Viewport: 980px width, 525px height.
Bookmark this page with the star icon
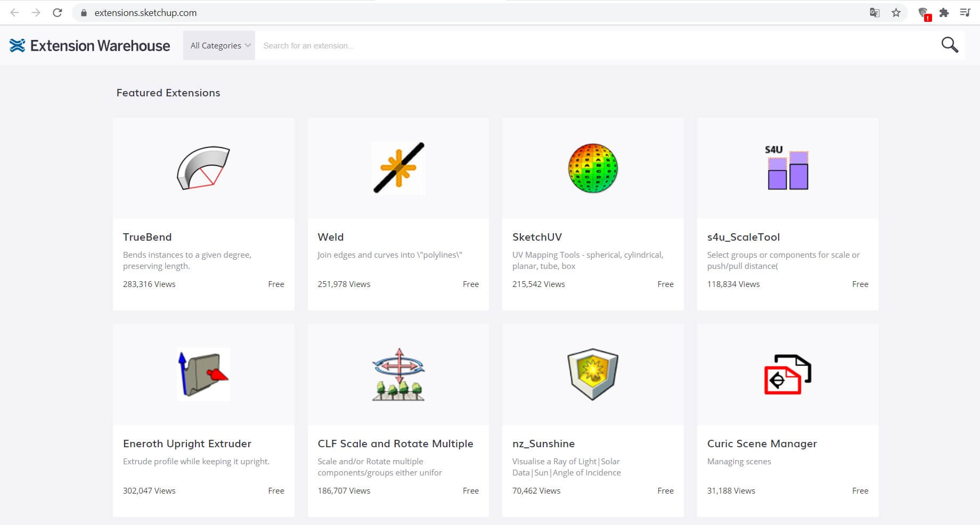[896, 13]
